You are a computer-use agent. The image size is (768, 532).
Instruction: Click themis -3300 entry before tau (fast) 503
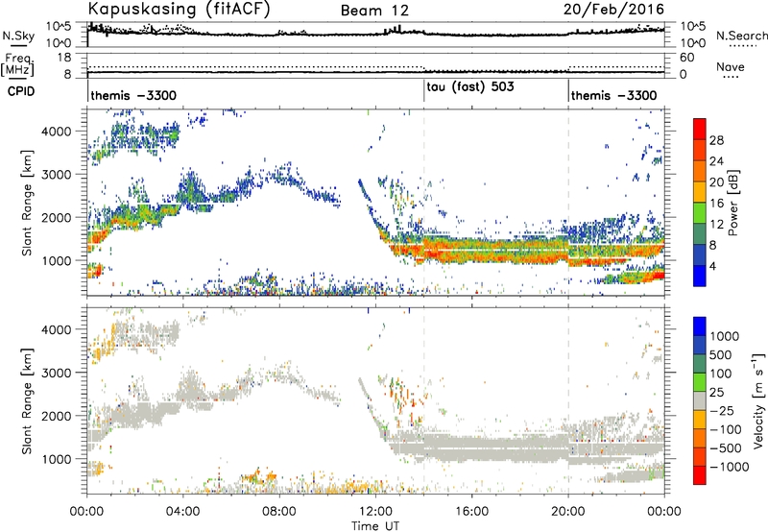point(133,95)
